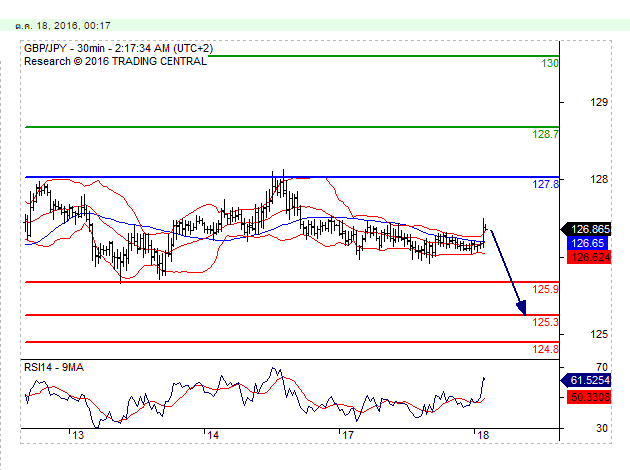630x470 pixels.
Task: Click the green 128.7 resistance label
Action: pos(545,134)
